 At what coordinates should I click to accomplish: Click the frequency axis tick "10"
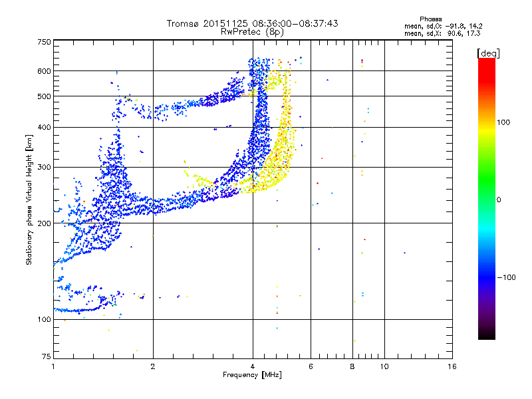click(x=384, y=366)
